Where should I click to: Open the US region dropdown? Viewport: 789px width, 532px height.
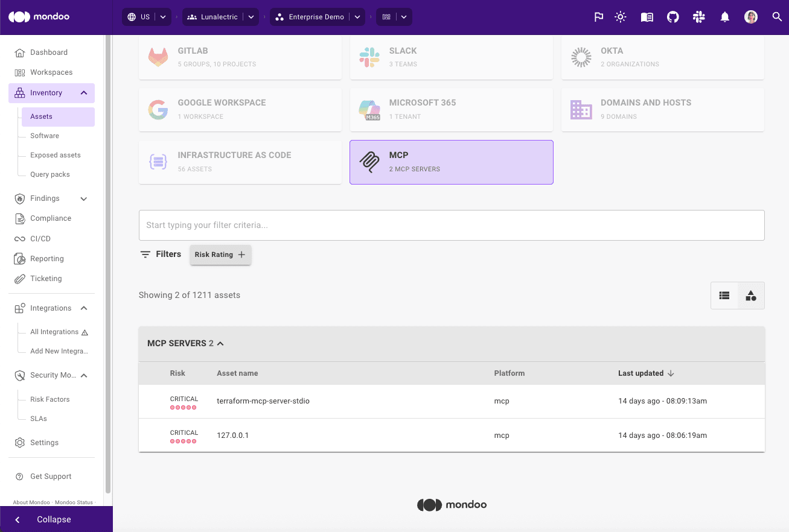[x=162, y=17]
